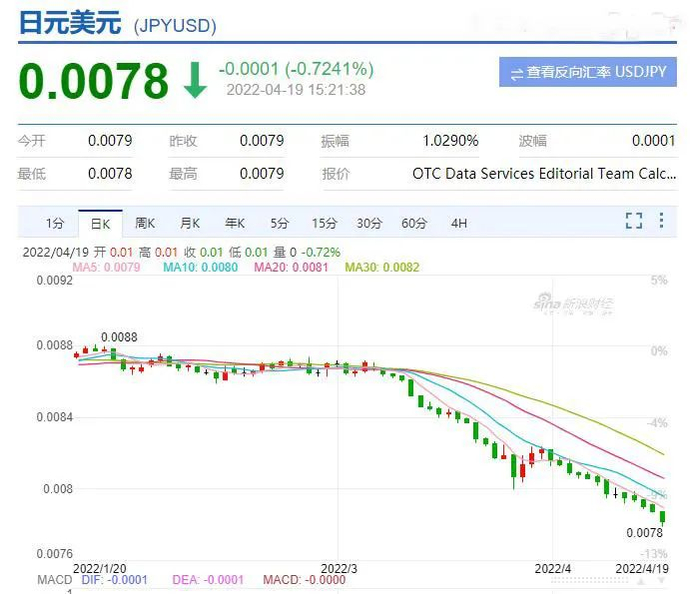The image size is (700, 594).
Task: Click the 振幅 value 1.0290%
Action: (x=450, y=141)
